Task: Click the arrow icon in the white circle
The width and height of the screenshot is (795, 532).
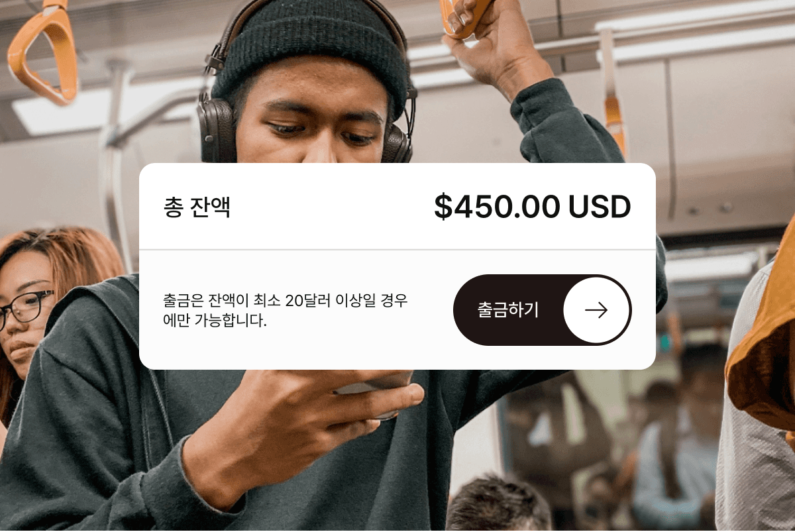Action: [596, 310]
